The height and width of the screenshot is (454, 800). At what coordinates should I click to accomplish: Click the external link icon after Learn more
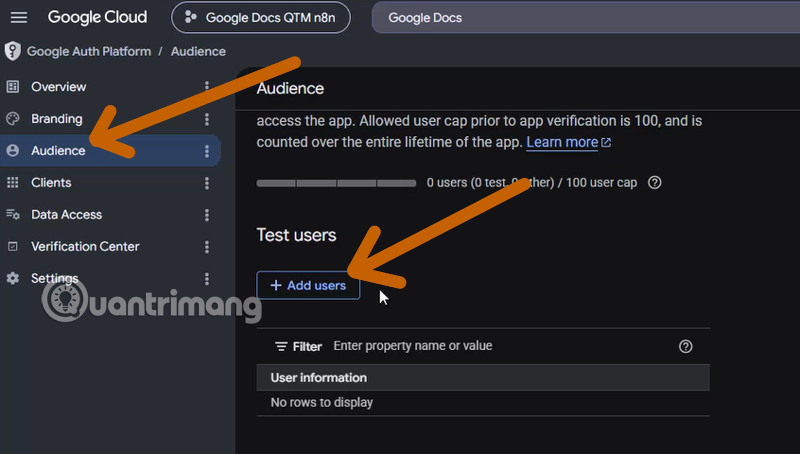click(x=606, y=143)
